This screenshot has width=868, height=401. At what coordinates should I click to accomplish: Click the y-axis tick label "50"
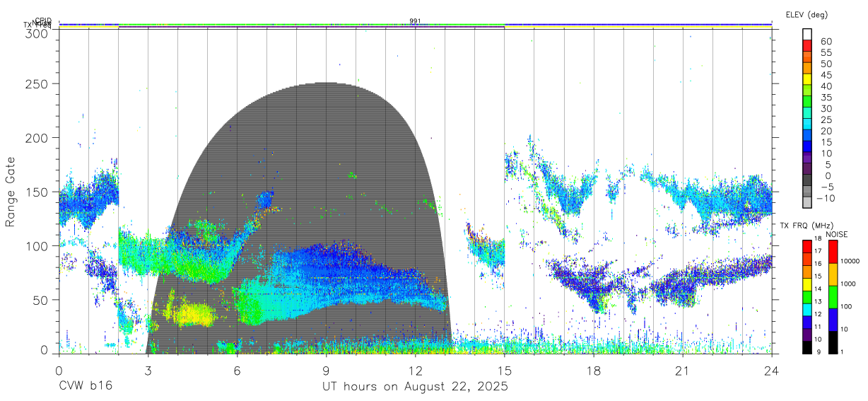(41, 300)
